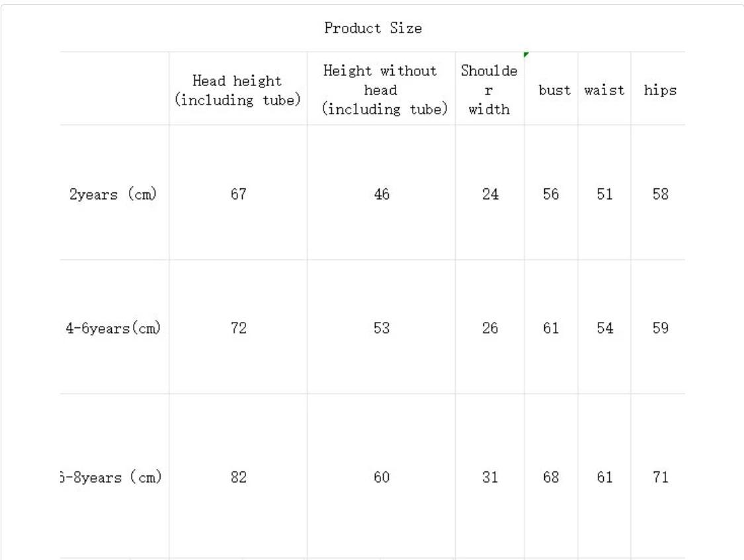
Task: Click the 4-6years(cm) row label
Action: pyautogui.click(x=113, y=328)
